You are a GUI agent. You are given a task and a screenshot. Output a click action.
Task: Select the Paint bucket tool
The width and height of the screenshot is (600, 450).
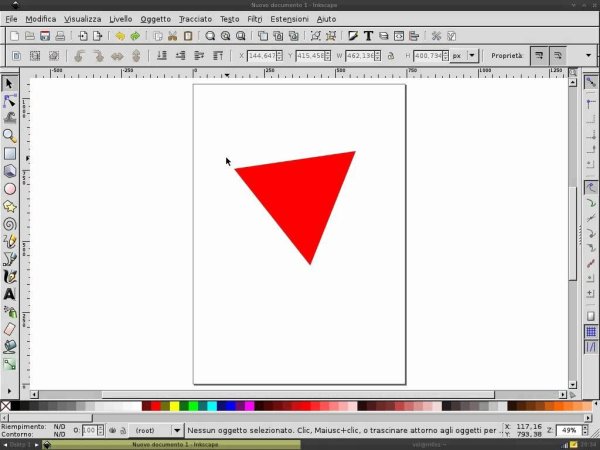(9, 347)
